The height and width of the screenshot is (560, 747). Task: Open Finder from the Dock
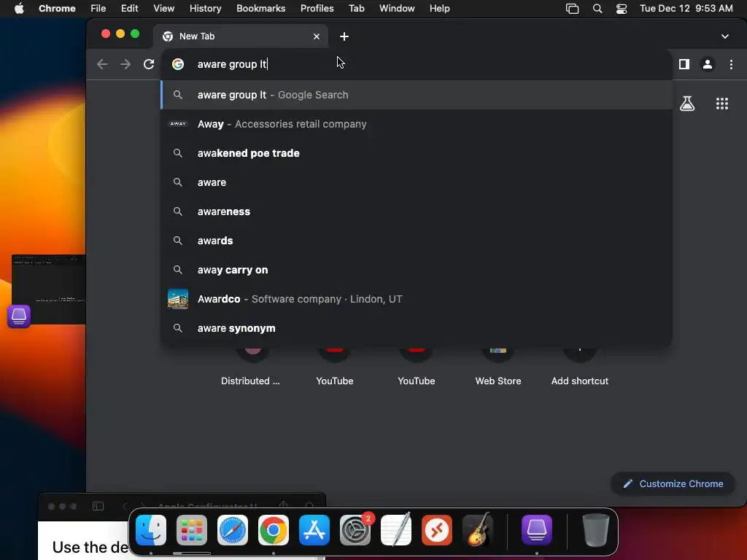coord(151,529)
